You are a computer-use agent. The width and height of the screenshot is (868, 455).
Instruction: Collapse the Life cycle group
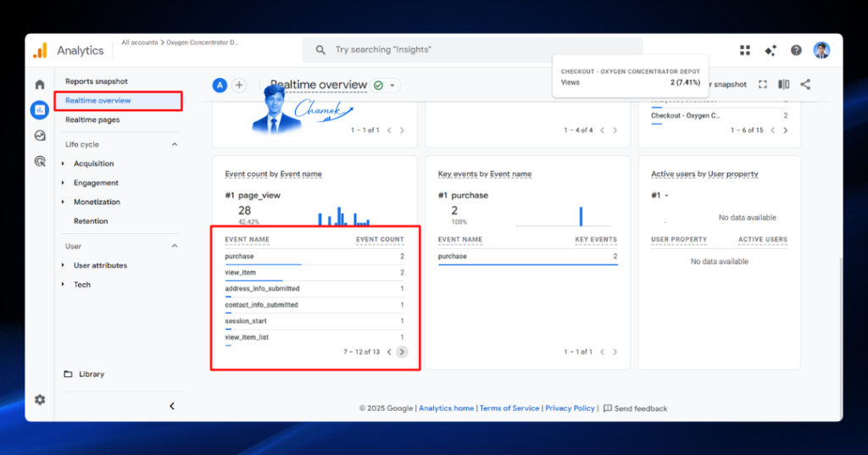pos(175,145)
